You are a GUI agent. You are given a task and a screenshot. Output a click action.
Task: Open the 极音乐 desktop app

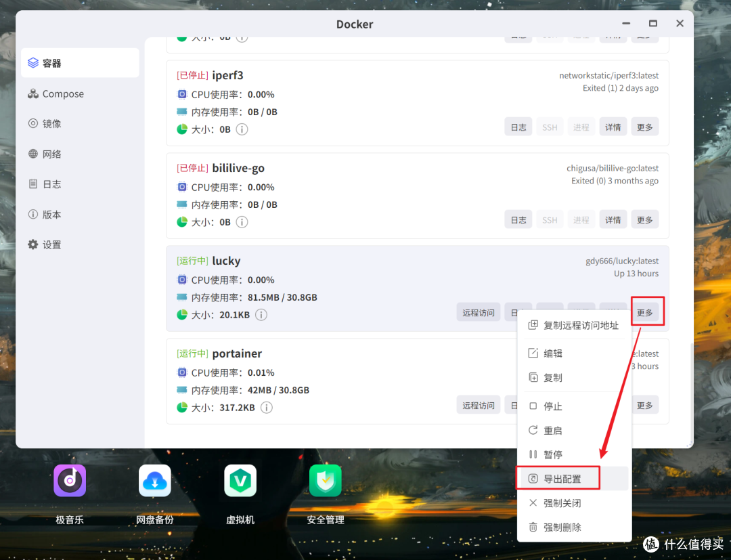tap(70, 481)
